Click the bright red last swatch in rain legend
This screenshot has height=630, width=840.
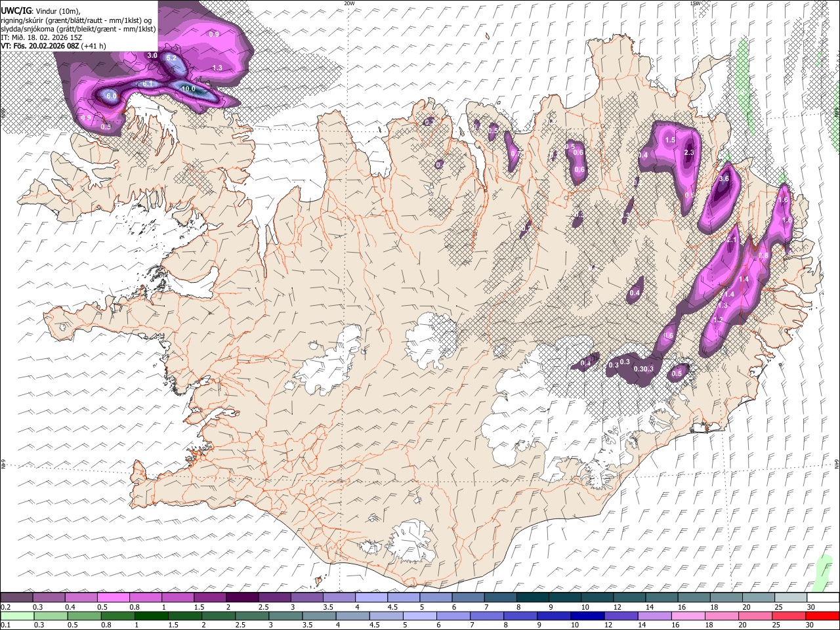click(x=822, y=616)
